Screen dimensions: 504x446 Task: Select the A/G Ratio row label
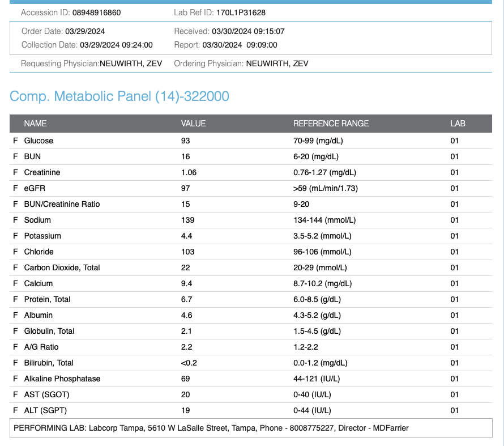pos(41,347)
